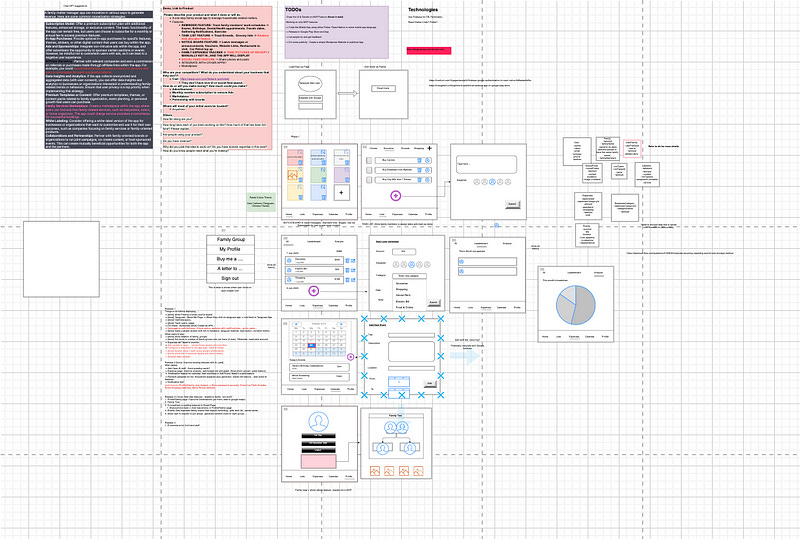The image size is (800, 539).
Task: Click the black plus beside the Shopping list tab
Action: [429, 148]
